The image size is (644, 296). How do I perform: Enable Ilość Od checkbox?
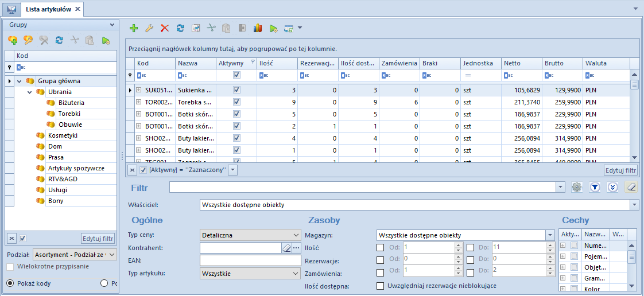point(381,248)
